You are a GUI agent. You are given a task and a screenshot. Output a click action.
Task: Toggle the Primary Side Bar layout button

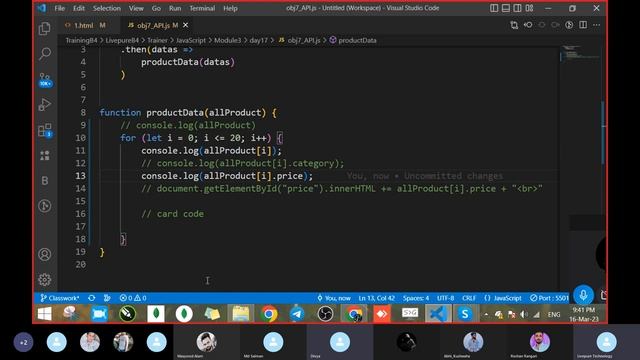494,8
